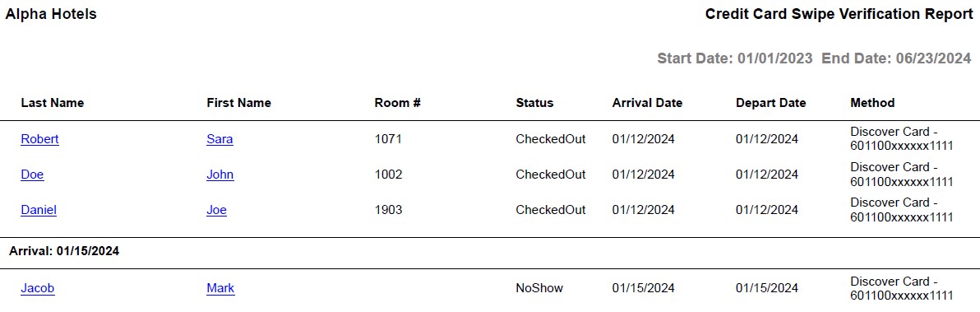
Task: Open the Joe first name link
Action: coord(216,211)
